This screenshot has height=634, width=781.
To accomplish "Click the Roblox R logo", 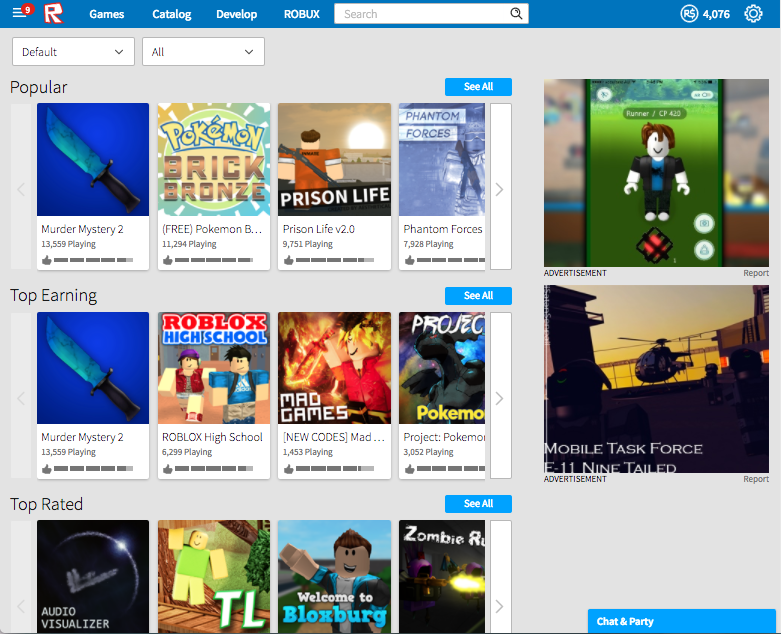I will click(53, 13).
